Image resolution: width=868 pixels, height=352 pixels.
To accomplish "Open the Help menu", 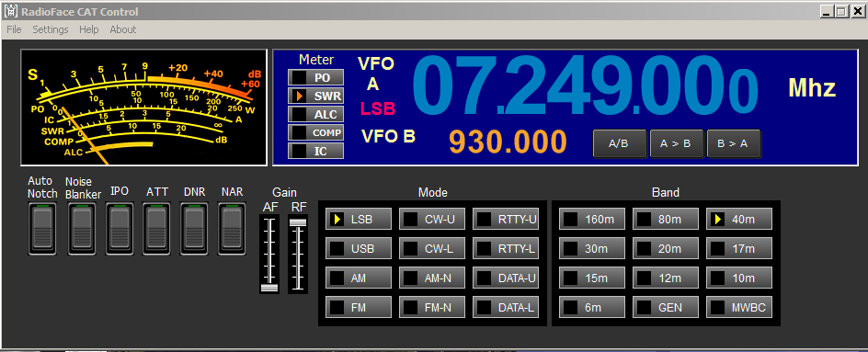I will 88,29.
